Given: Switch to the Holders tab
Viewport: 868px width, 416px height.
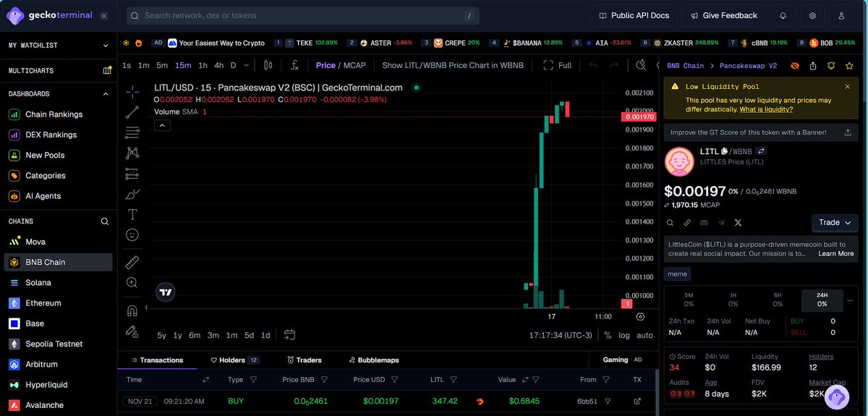Looking at the screenshot, I should click(235, 360).
